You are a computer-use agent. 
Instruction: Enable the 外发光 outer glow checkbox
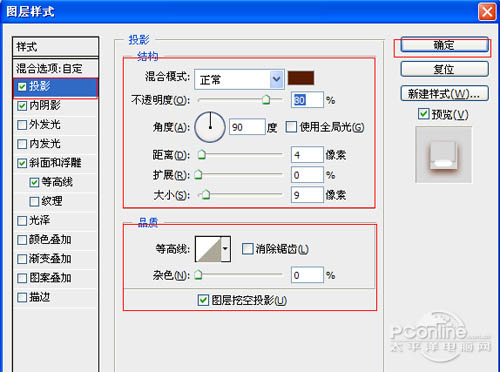click(x=22, y=125)
